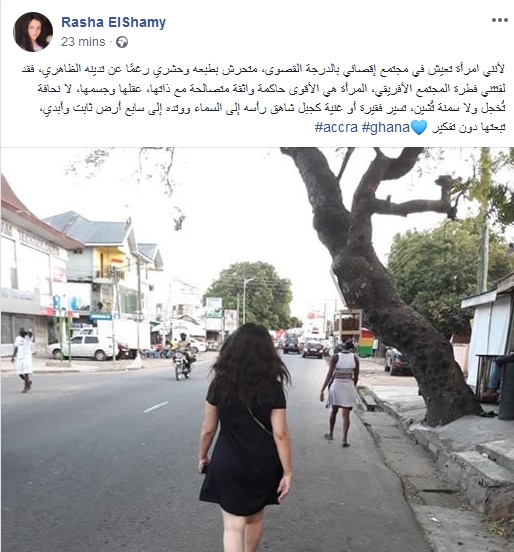Image resolution: width=514 pixels, height=552 pixels.
Task: Click the yellow building balcony in photo
Action: pyautogui.click(x=109, y=264)
